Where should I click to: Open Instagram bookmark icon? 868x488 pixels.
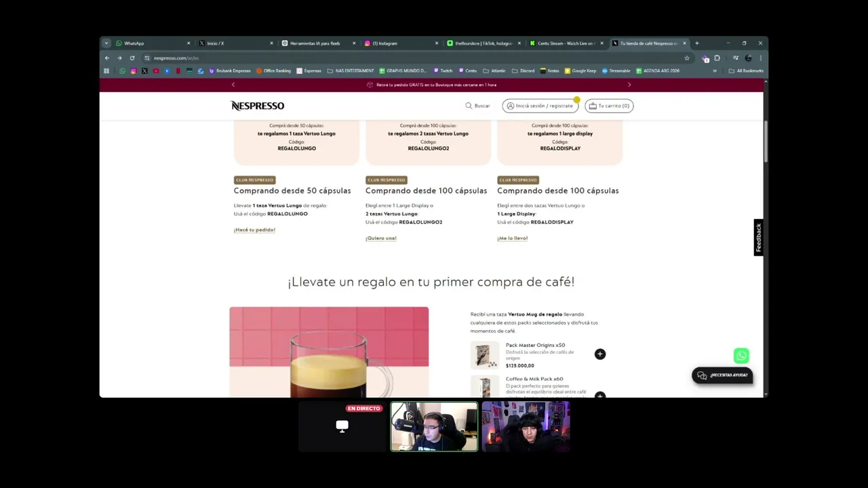point(134,70)
